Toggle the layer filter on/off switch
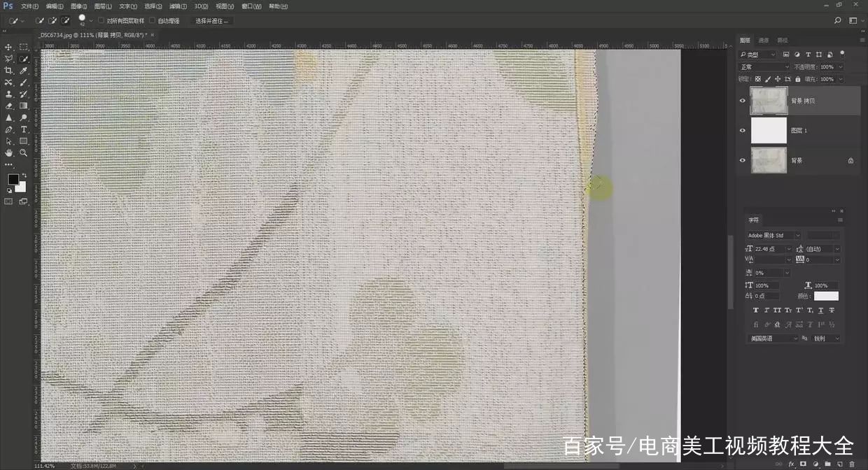This screenshot has width=868, height=470. (842, 53)
